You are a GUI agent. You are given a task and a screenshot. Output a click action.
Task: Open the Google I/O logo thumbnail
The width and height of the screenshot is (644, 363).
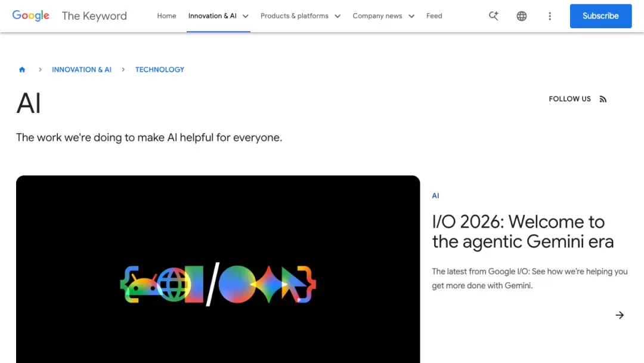click(218, 269)
